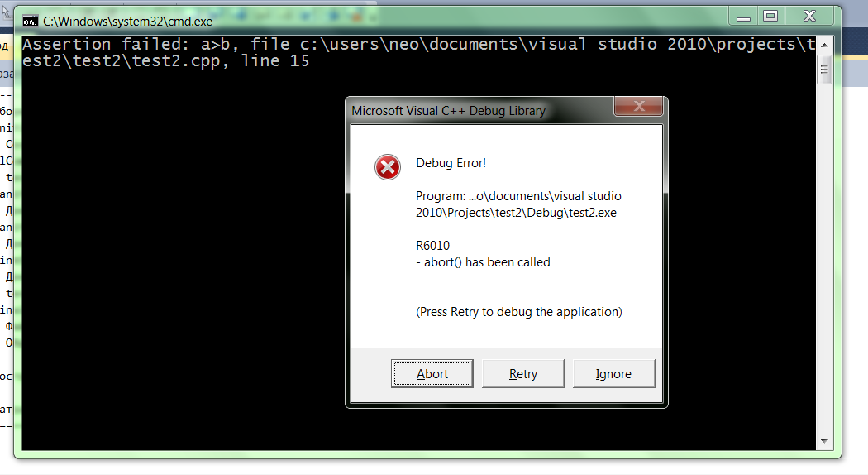The image size is (868, 475).
Task: Click the console vertical scrollbar thumb
Action: point(824,70)
